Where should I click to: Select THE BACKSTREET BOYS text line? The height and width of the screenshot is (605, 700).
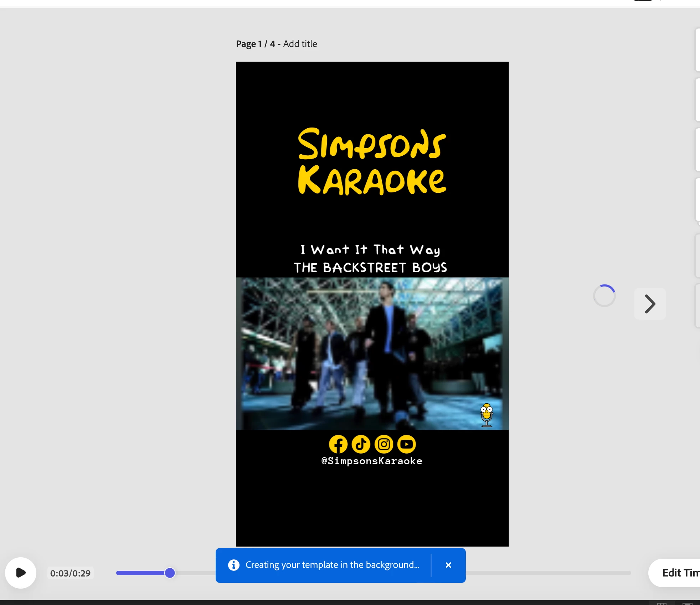(370, 268)
